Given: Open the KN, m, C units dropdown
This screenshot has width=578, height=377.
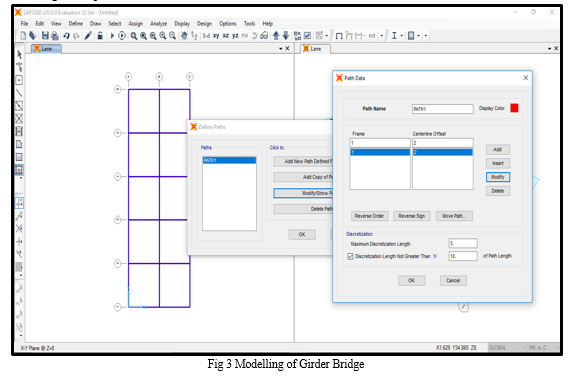Looking at the screenshot, I should [x=543, y=348].
